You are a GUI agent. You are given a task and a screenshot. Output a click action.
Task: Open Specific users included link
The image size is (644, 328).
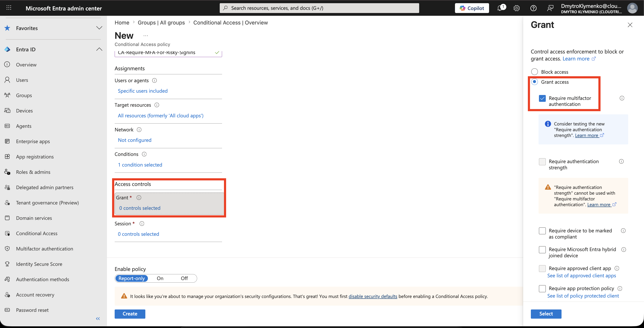point(143,91)
